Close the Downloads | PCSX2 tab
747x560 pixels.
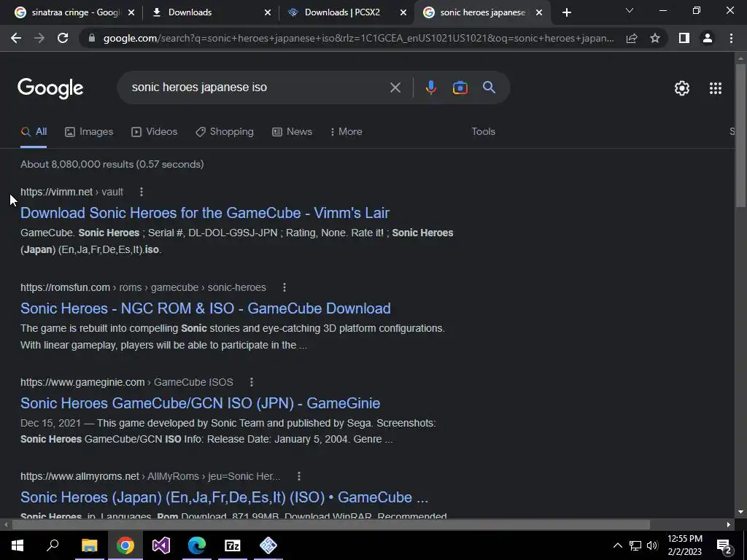(403, 12)
